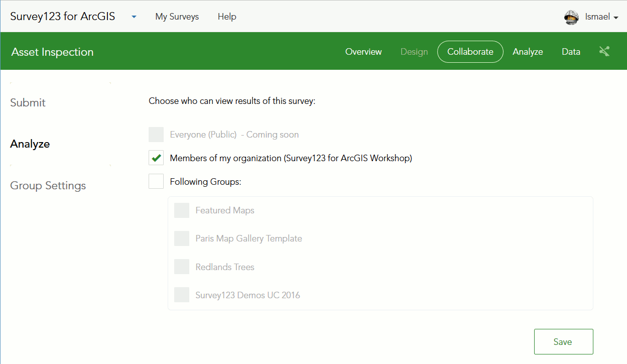627x364 pixels.
Task: Click Ismael's profile avatar picture
Action: (x=571, y=17)
